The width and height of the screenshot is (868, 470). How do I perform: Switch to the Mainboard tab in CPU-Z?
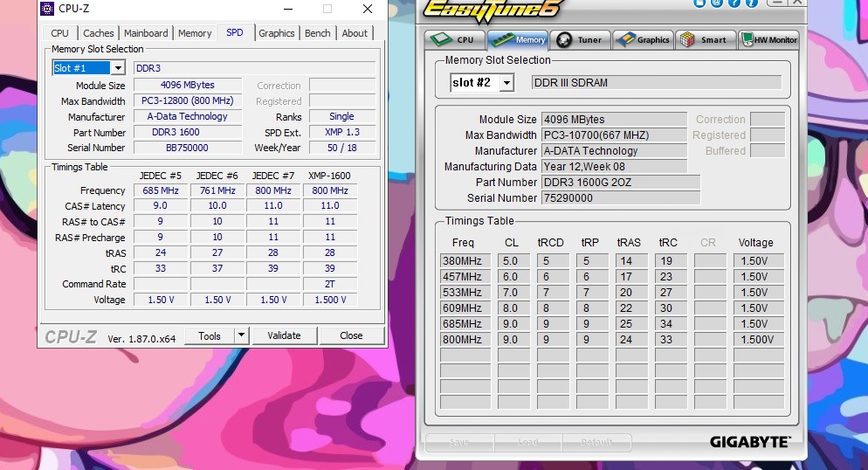click(x=146, y=33)
